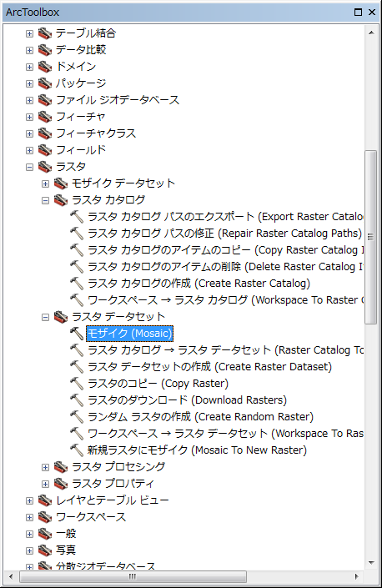The width and height of the screenshot is (382, 588).
Task: Select 新規ラスタにモザイク (Mosaic To New Raster) label
Action: tap(197, 450)
